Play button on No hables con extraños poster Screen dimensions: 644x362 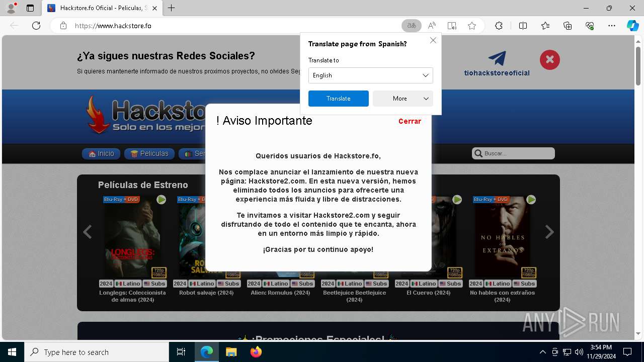click(531, 200)
